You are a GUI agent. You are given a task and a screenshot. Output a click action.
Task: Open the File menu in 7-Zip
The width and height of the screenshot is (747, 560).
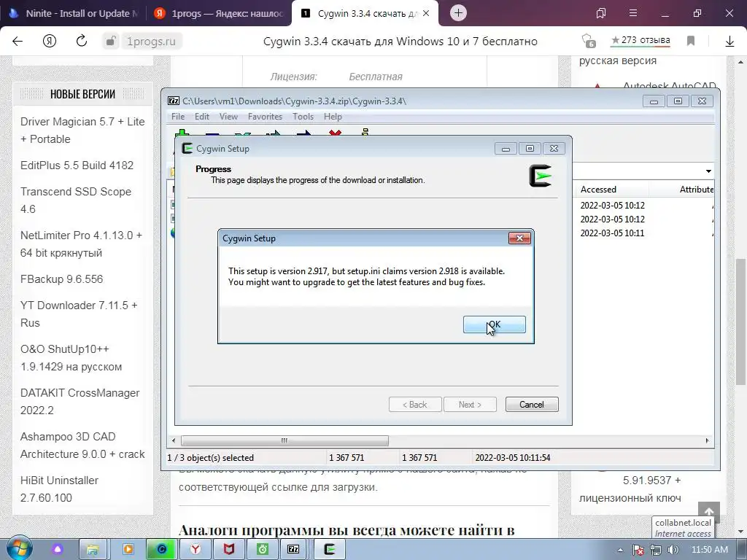pyautogui.click(x=178, y=117)
